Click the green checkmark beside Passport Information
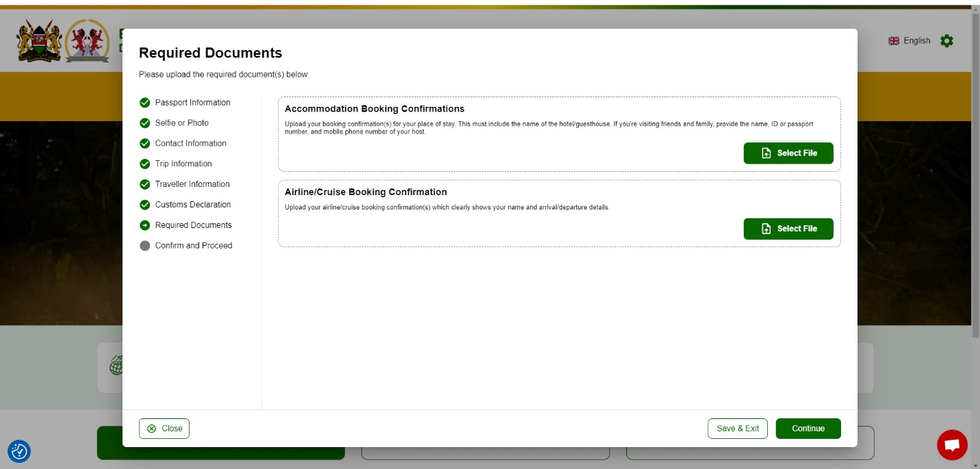The height and width of the screenshot is (469, 980). click(x=144, y=103)
